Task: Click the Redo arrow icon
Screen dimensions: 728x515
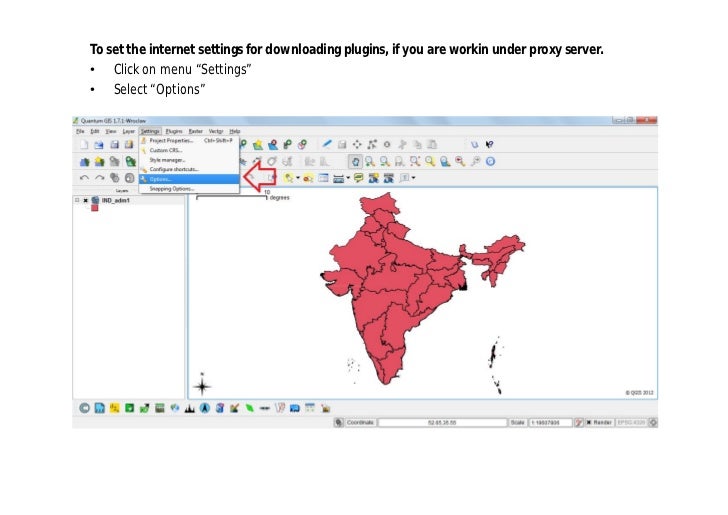Action: pyautogui.click(x=99, y=178)
